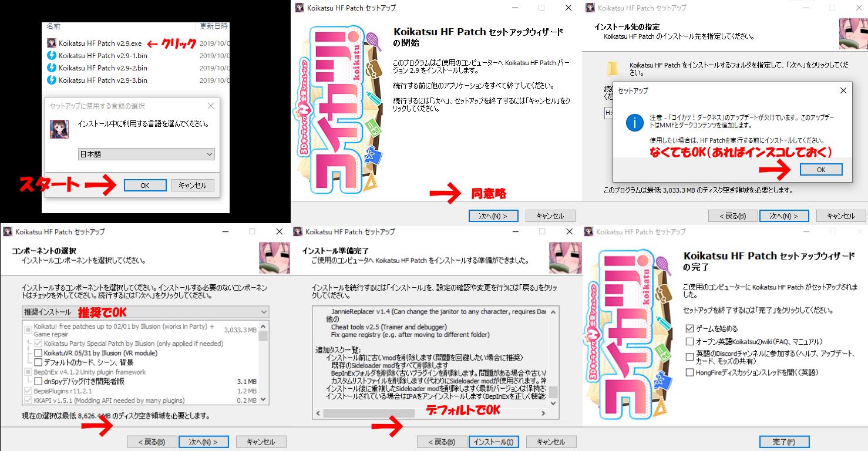Click キャンセル in the インストール準備完了 window
The image size is (868, 451).
click(x=550, y=442)
